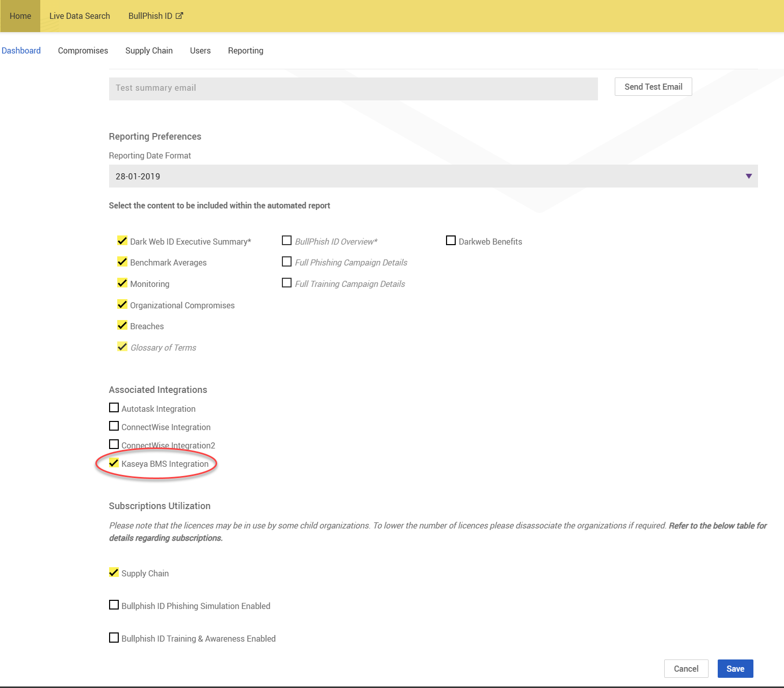Click the Cancel button

(686, 669)
